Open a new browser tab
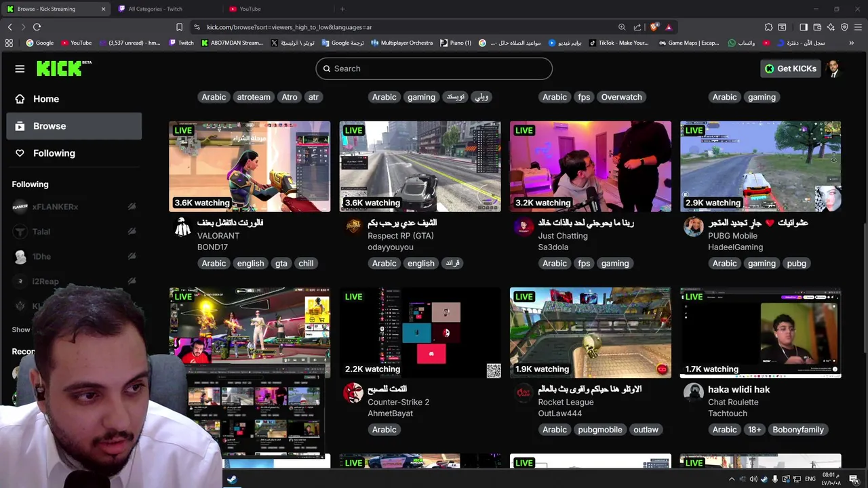The width and height of the screenshot is (868, 488). [x=342, y=9]
